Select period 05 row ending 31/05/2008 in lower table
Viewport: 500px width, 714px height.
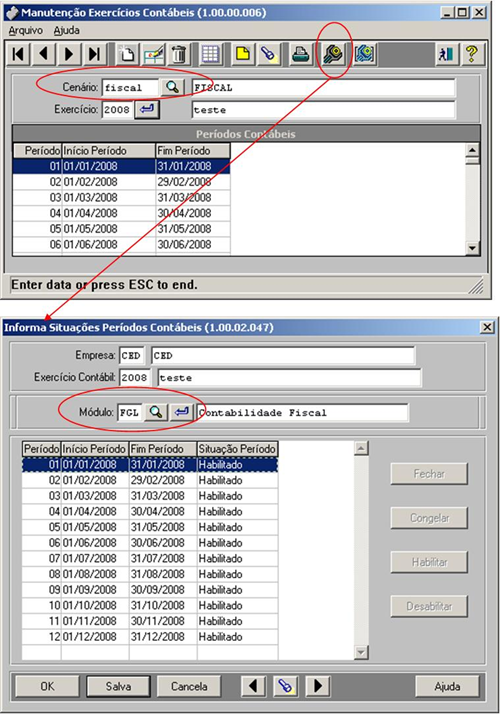pos(150,527)
